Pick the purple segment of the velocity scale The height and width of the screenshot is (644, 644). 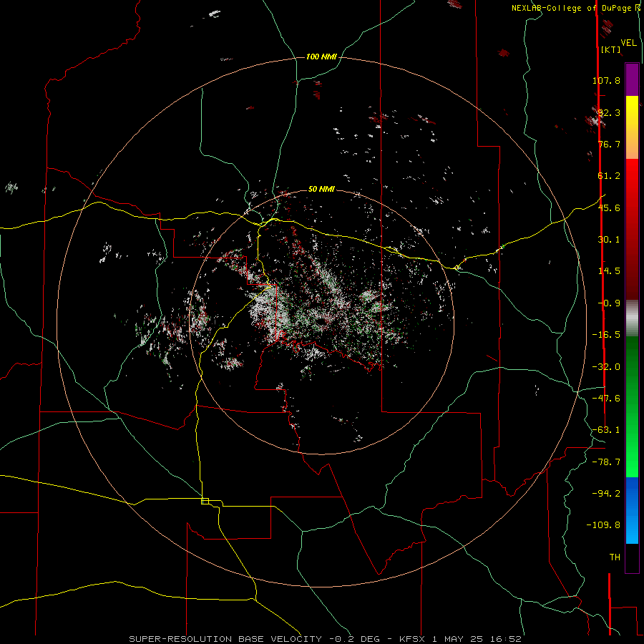point(632,79)
